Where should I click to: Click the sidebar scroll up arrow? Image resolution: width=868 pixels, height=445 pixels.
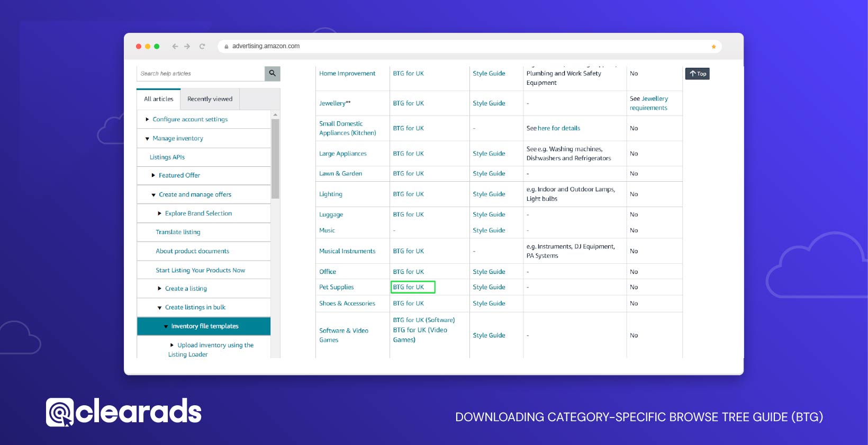[275, 114]
